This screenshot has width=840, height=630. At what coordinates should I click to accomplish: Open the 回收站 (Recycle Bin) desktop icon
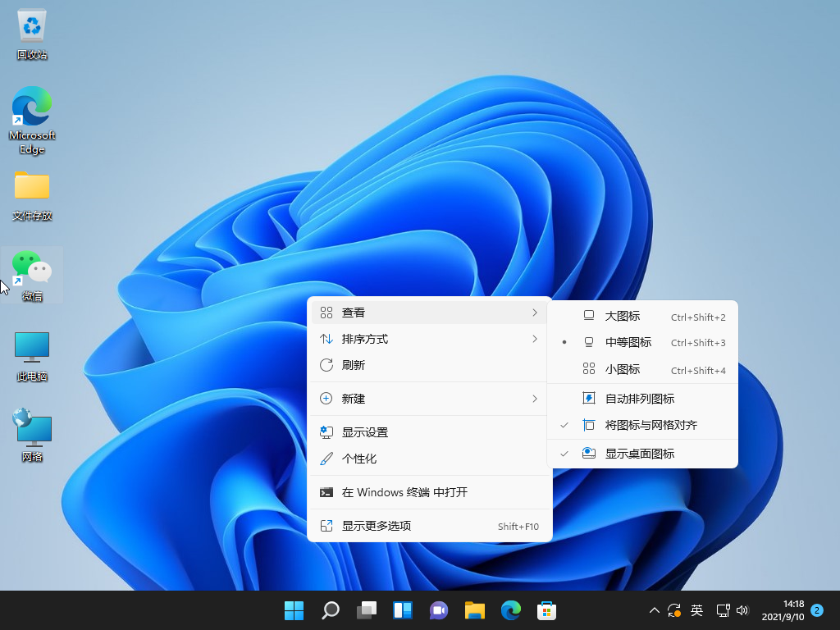click(x=31, y=29)
